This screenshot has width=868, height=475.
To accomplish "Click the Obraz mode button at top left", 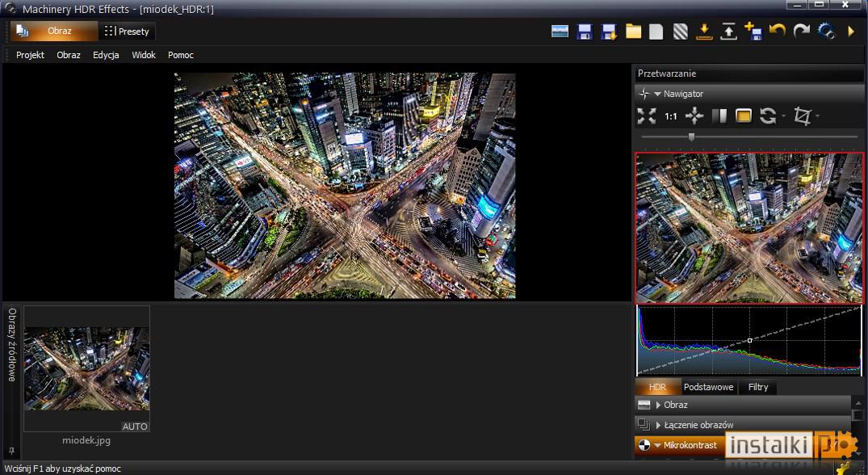I will (54, 31).
